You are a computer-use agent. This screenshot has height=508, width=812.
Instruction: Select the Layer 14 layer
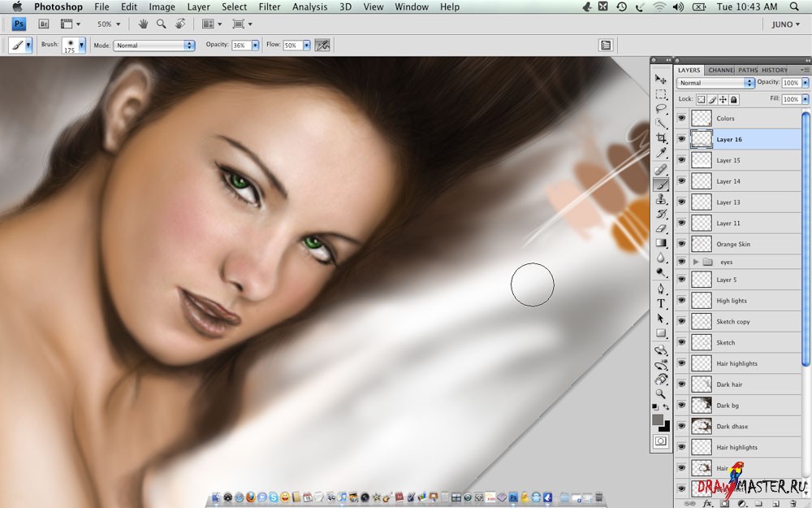pyautogui.click(x=728, y=181)
